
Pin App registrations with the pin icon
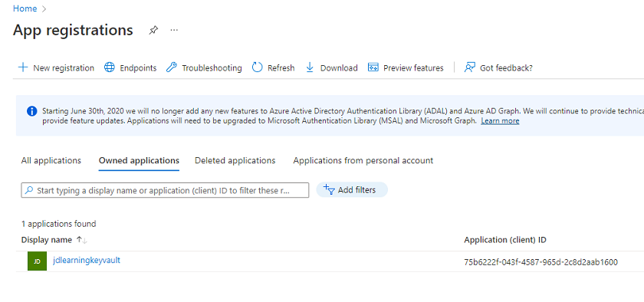click(x=153, y=30)
